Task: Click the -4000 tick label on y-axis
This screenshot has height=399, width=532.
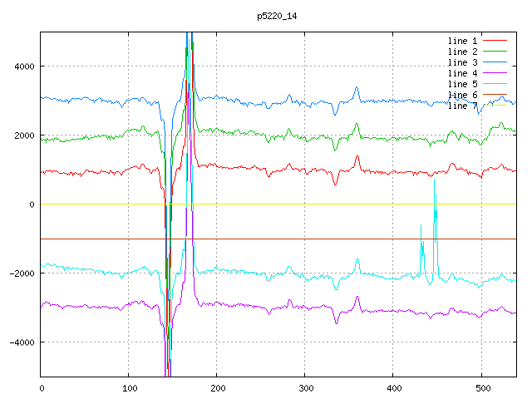Action: coord(21,342)
